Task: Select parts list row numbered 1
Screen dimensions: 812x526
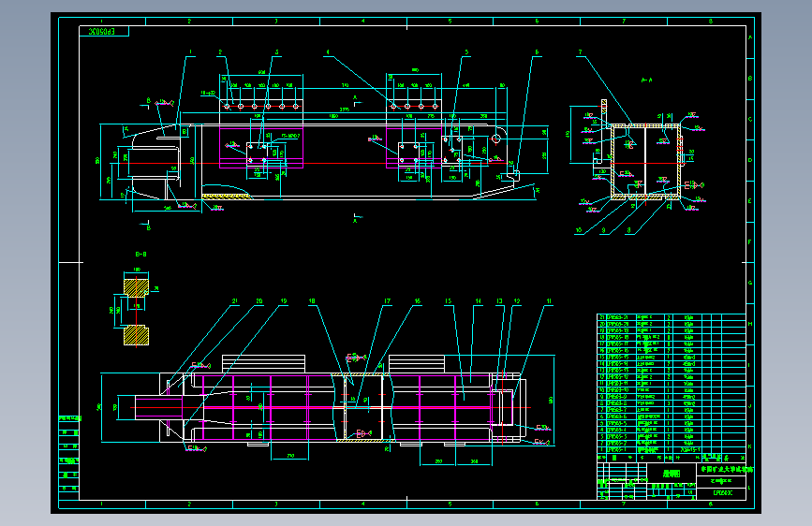Action: click(672, 450)
